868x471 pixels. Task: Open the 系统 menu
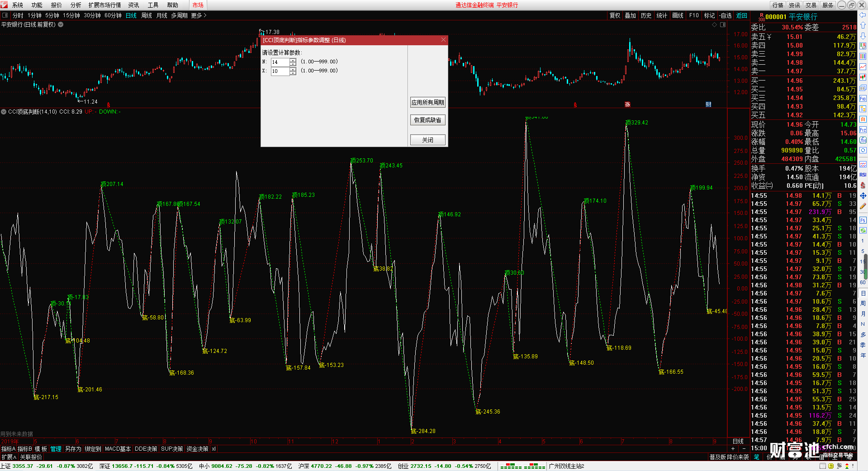tap(18, 5)
